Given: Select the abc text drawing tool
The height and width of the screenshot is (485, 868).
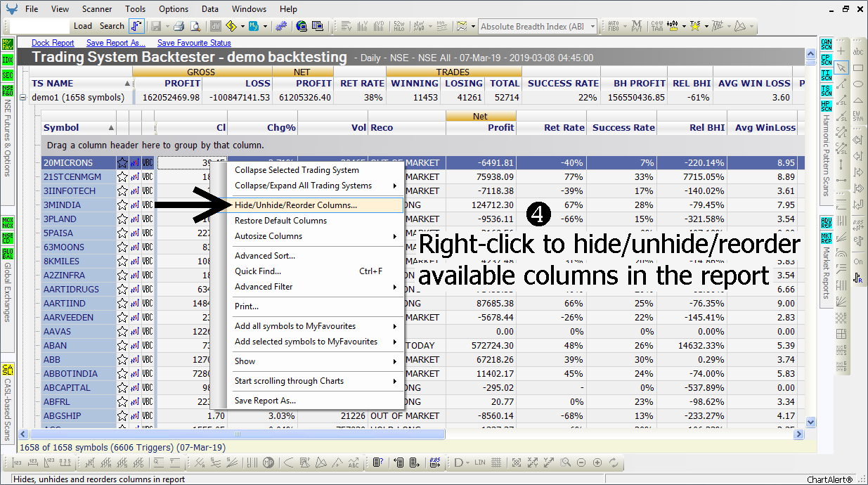Looking at the screenshot, I should click(x=858, y=51).
